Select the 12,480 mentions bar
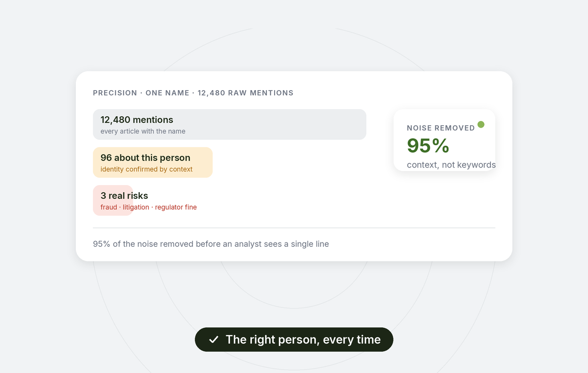Viewport: 588px width, 373px height. click(x=230, y=124)
